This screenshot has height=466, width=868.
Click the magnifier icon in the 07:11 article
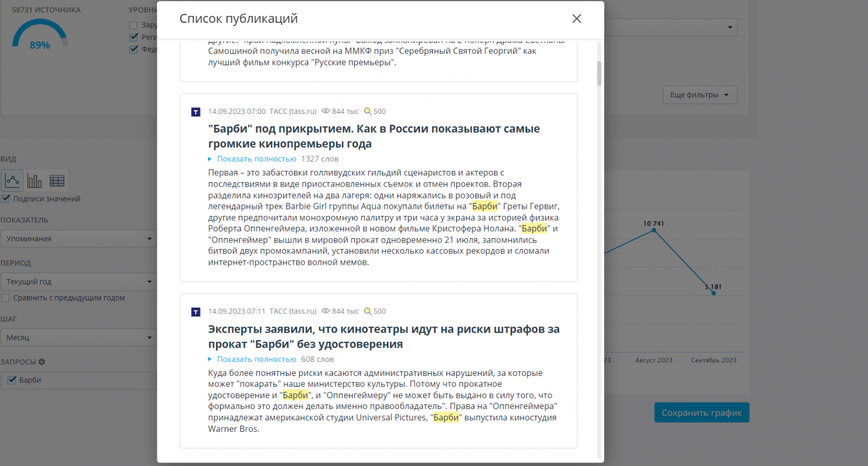pos(368,311)
